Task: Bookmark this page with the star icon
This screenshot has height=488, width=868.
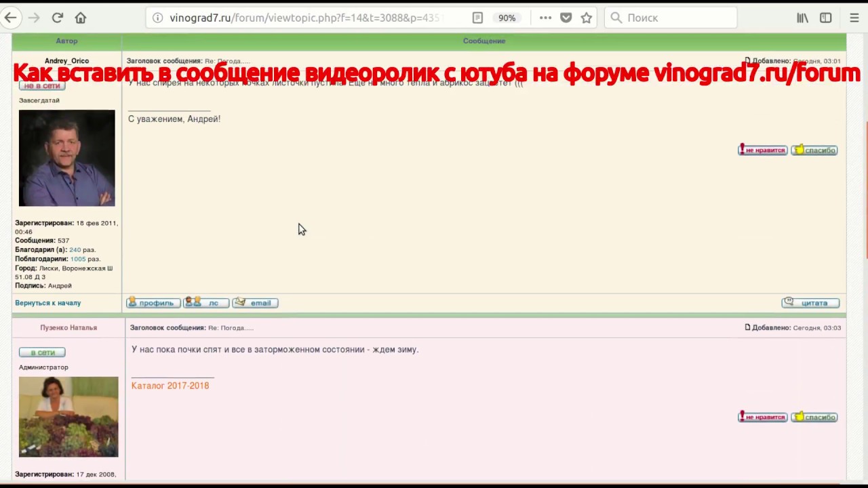Action: point(586,18)
